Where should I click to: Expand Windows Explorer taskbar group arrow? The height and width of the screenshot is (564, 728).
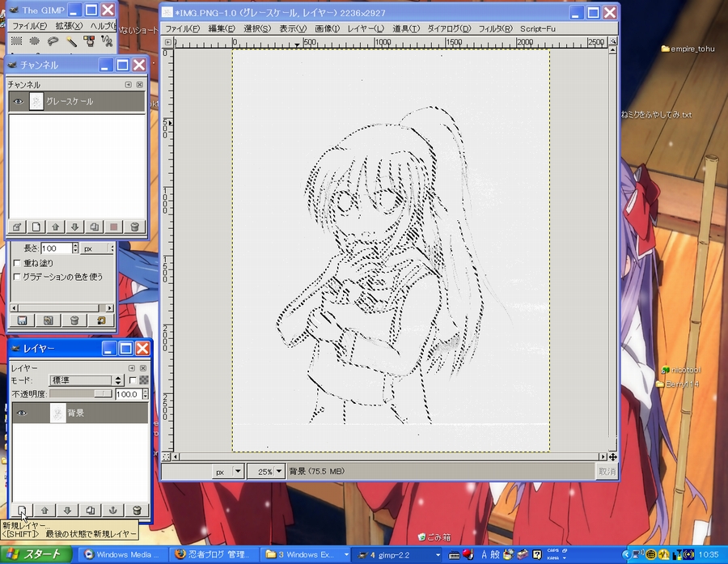pyautogui.click(x=346, y=555)
